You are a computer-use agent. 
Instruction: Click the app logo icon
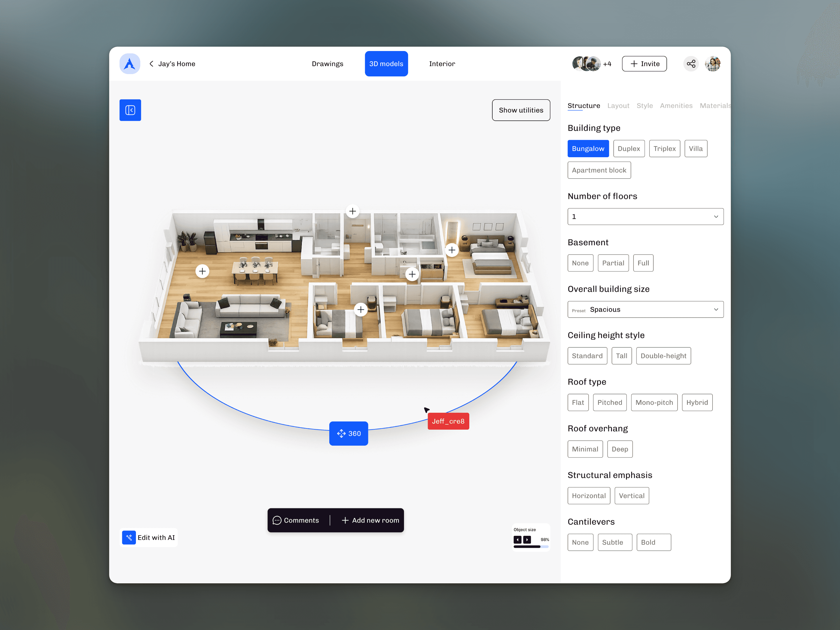point(130,64)
